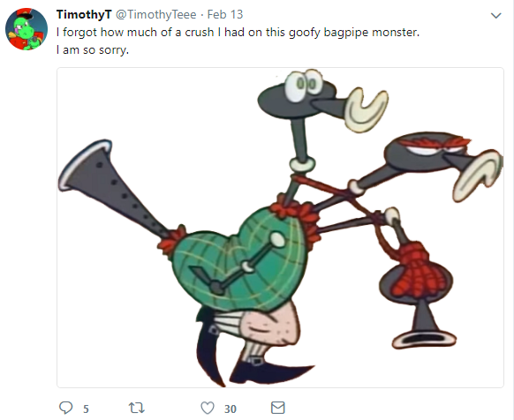
Task: Click the googly-eyed pipe head in image
Action: [x=323, y=100]
